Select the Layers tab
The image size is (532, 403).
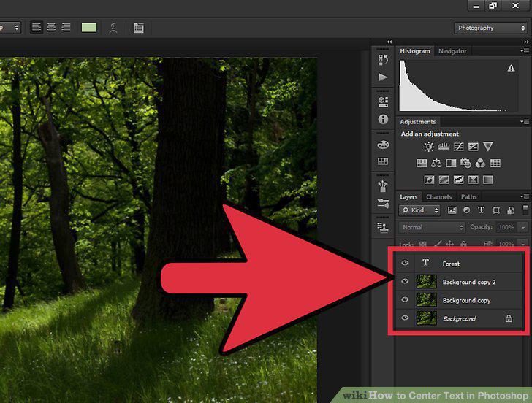click(408, 197)
